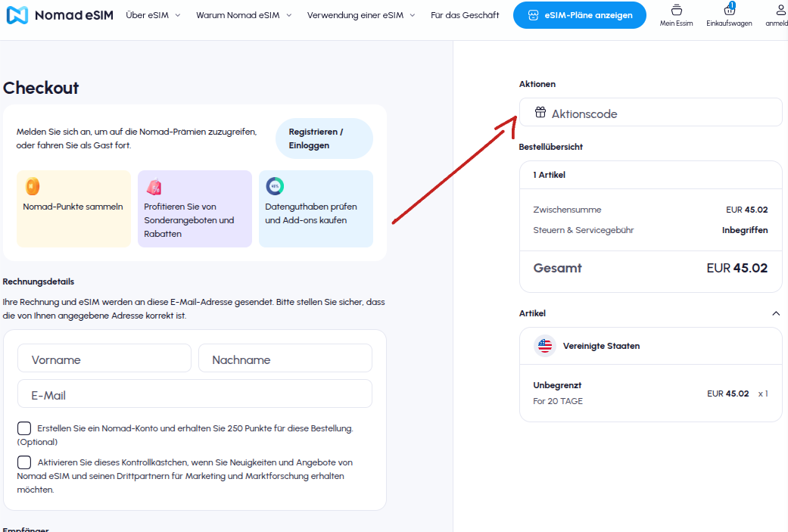Open the Warum Nomad eSIM dropdown

[x=244, y=15]
